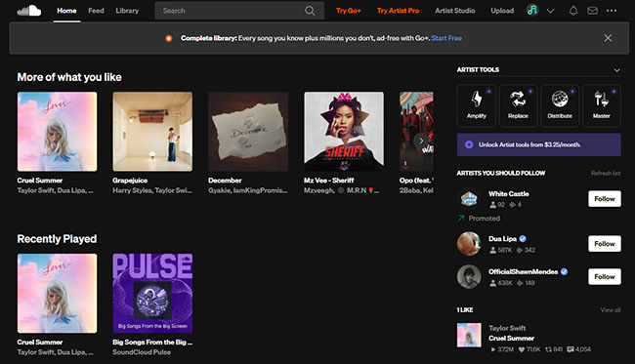Image resolution: width=635 pixels, height=364 pixels.
Task: Click the profile avatar icon
Action: tap(532, 10)
